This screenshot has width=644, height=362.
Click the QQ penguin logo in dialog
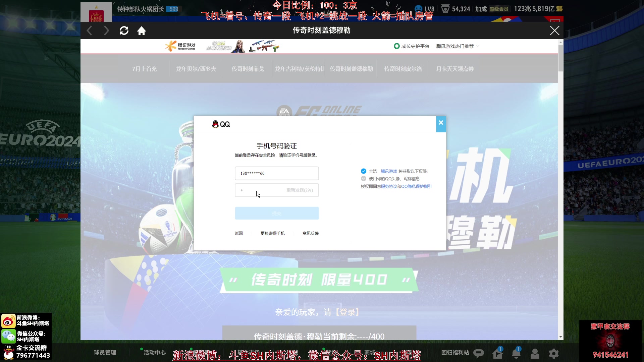click(215, 124)
